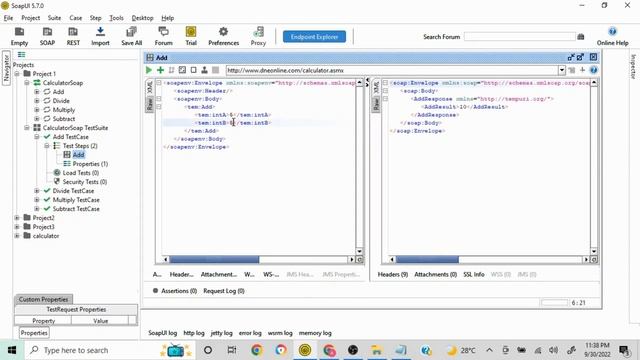Open the Help menu
This screenshot has width=640, height=360.
[x=167, y=18]
